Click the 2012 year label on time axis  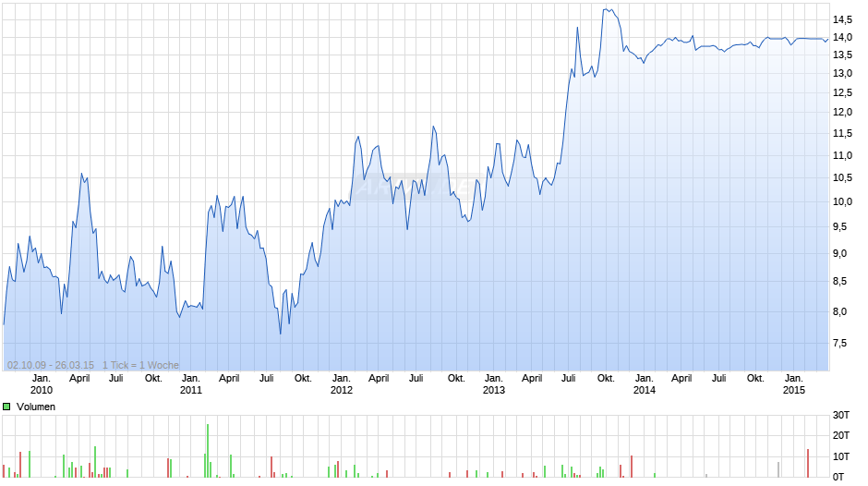342,390
